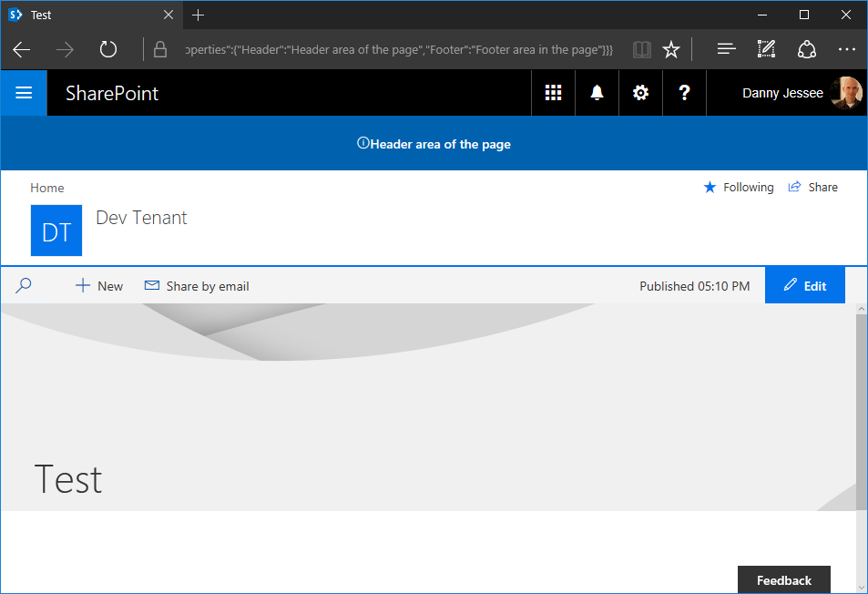Close the Test browser tab

168,15
